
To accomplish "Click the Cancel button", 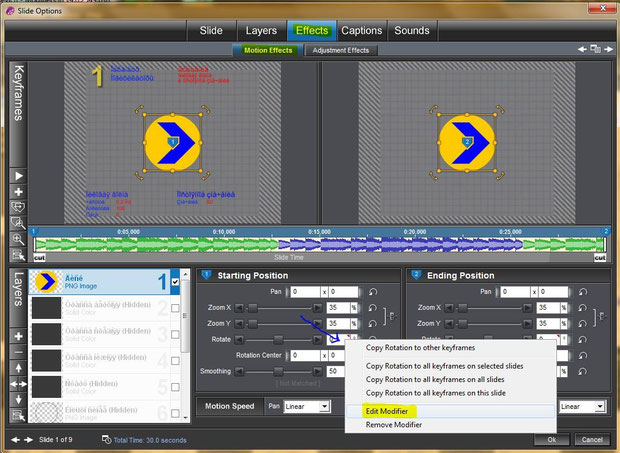I will click(592, 440).
